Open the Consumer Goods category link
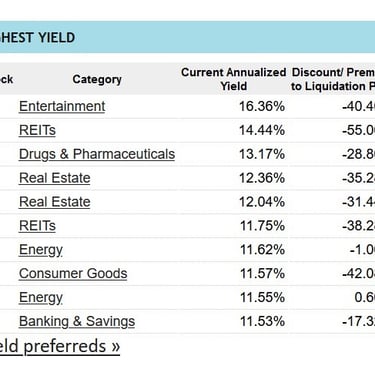This screenshot has height=366, width=375. (73, 274)
